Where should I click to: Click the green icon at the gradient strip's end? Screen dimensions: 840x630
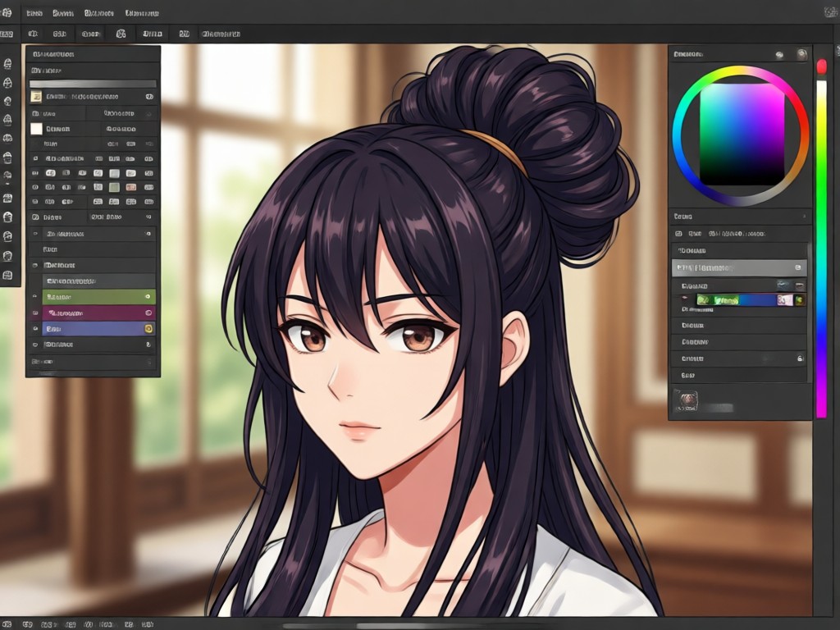click(800, 300)
